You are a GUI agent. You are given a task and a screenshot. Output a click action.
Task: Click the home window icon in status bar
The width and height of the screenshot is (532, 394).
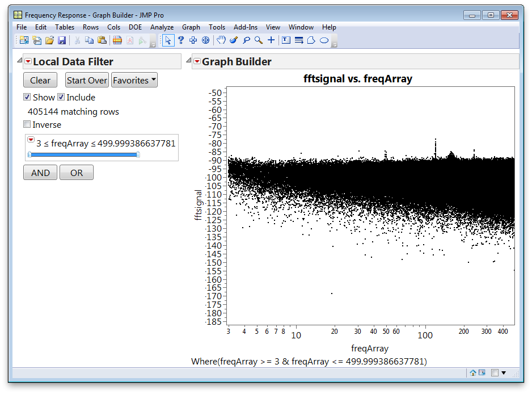(472, 372)
